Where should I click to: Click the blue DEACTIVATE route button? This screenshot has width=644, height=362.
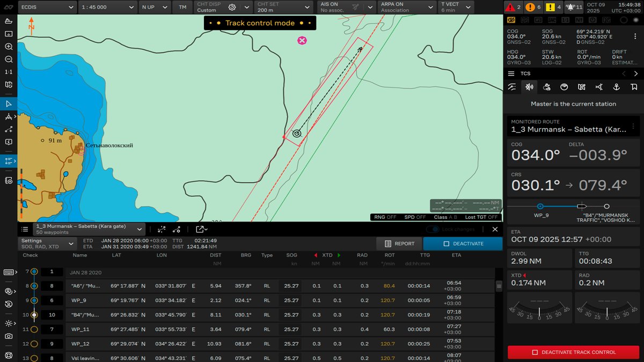(463, 243)
